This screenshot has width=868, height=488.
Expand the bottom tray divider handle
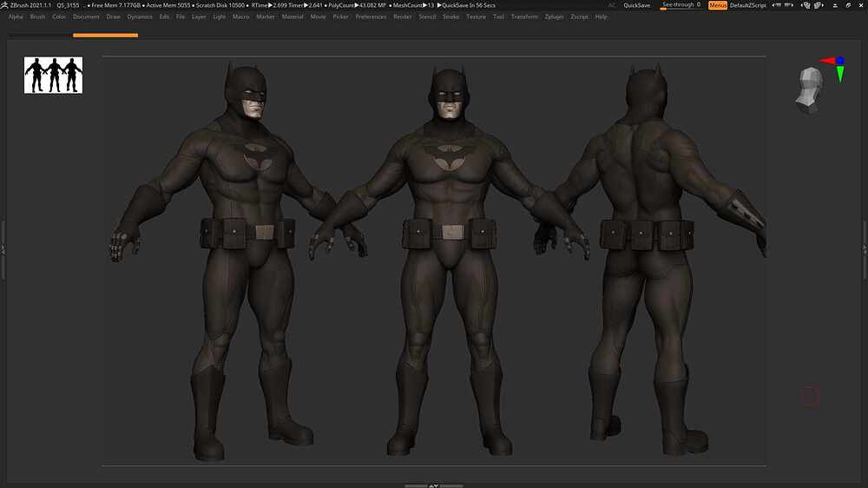434,485
